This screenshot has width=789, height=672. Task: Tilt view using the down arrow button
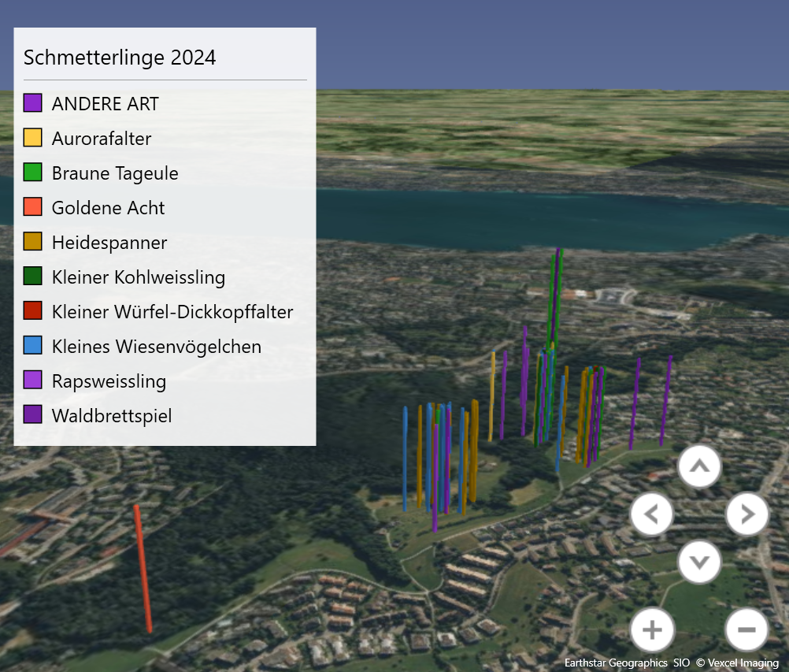pyautogui.click(x=699, y=561)
